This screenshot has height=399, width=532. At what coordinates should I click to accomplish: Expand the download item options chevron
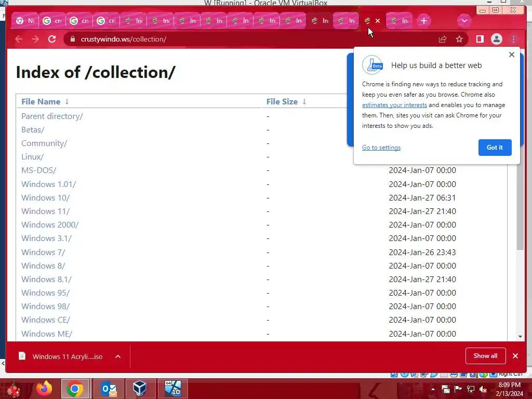[x=118, y=356]
